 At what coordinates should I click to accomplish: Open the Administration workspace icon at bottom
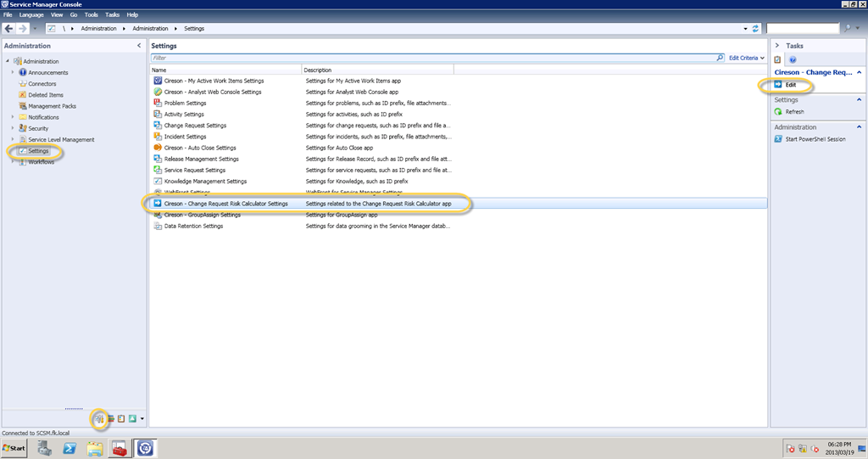tap(98, 418)
